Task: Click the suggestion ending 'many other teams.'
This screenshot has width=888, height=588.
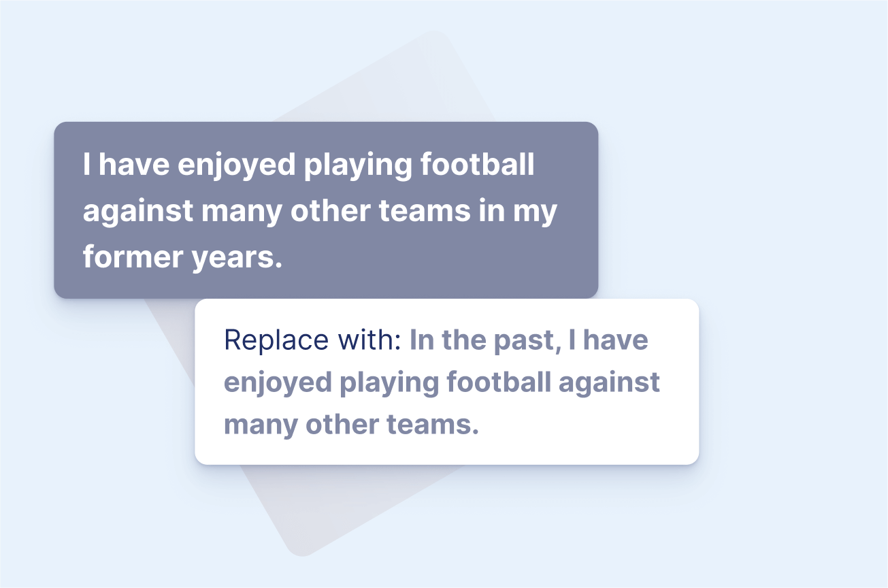Action: point(352,425)
